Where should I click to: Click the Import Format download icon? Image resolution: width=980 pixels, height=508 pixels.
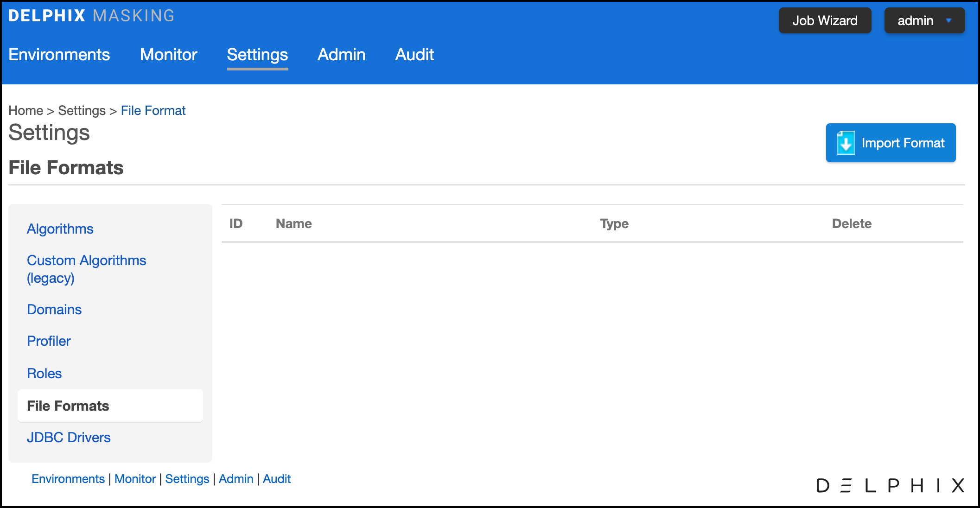846,143
